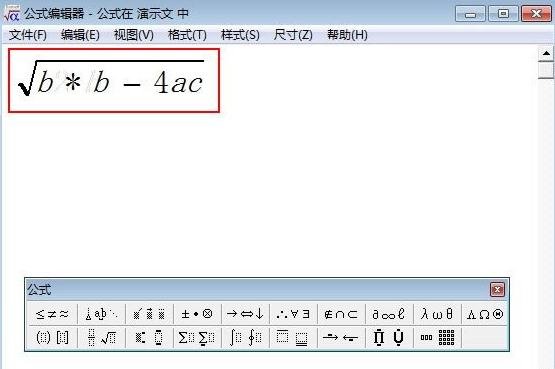Image resolution: width=555 pixels, height=369 pixels.
Task: Open the fence templates palette (brackets)
Action: (52, 337)
